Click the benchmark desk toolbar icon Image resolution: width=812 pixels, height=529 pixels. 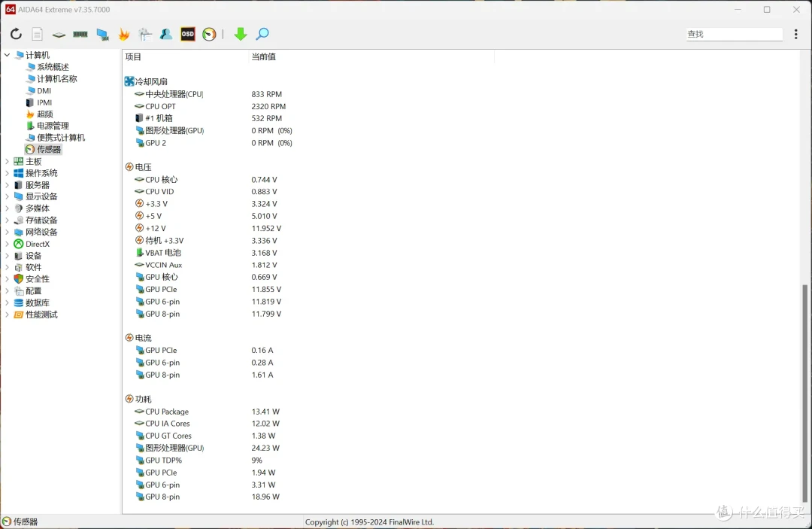pyautogui.click(x=145, y=34)
